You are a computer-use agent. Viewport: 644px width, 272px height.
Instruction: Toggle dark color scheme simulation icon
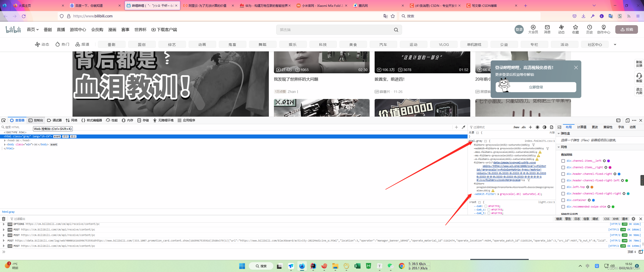[545, 127]
